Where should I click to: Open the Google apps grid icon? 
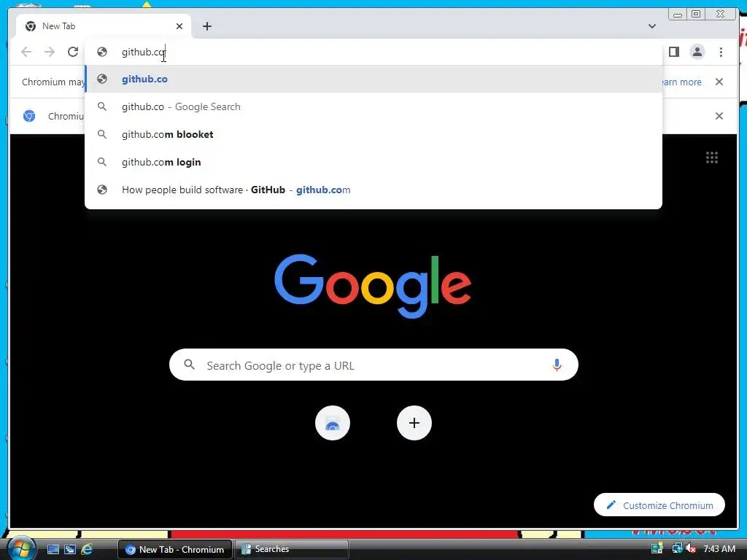711,157
